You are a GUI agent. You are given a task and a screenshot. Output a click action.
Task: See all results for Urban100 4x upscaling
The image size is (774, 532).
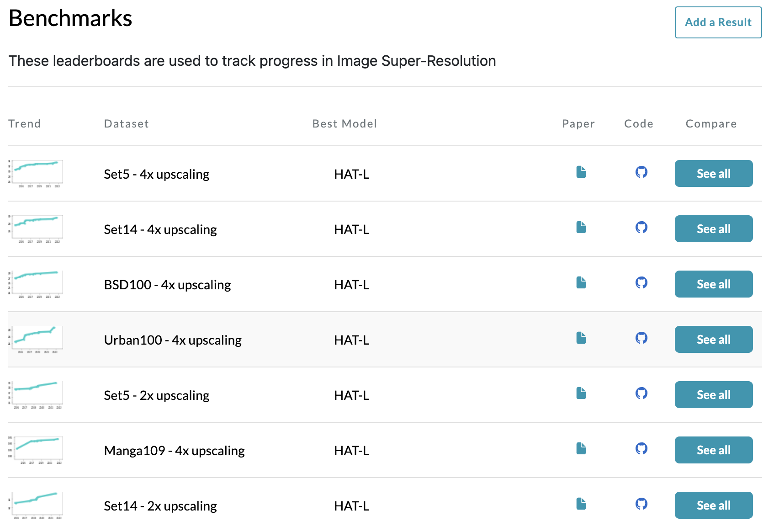[713, 340]
